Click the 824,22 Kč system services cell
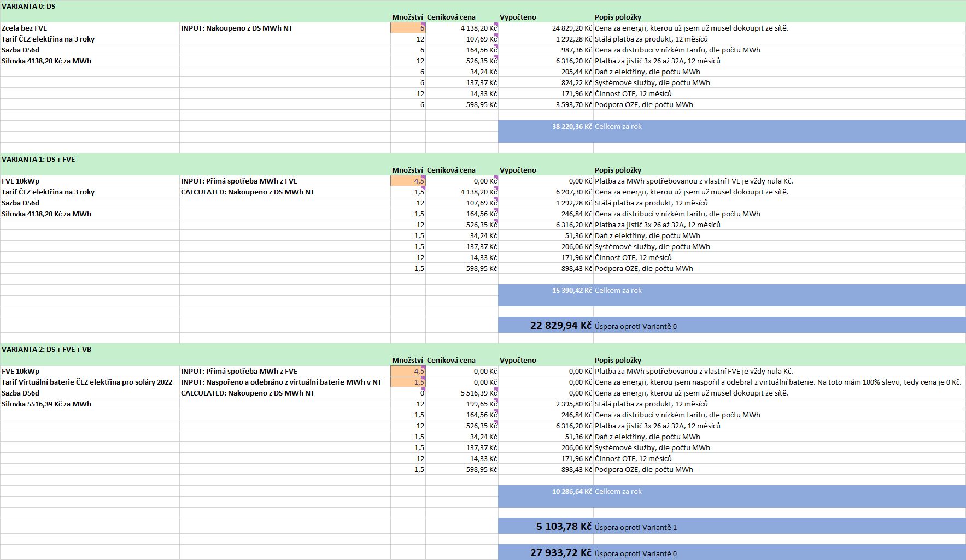The width and height of the screenshot is (966, 560). coord(546,82)
